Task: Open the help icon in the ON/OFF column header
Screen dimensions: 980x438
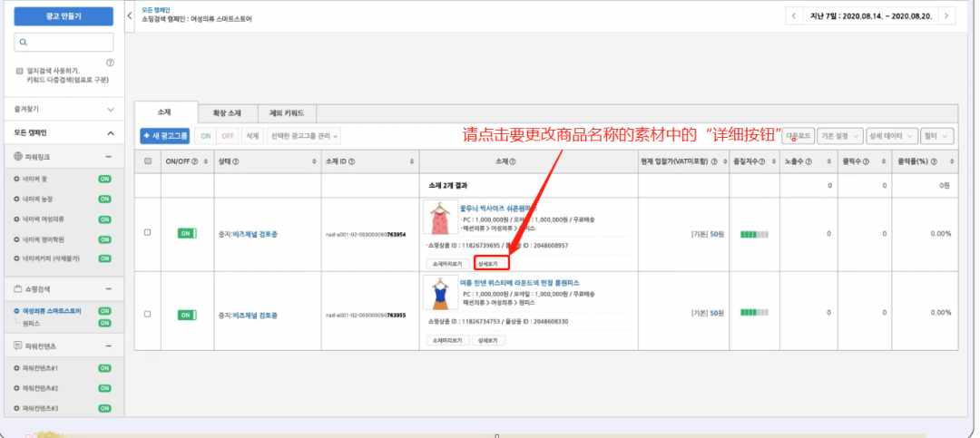Action: coord(196,161)
